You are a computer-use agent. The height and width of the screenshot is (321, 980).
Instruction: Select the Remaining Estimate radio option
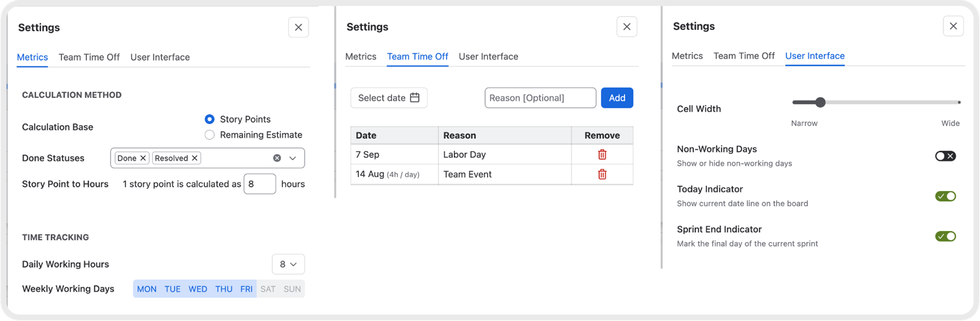(x=210, y=135)
